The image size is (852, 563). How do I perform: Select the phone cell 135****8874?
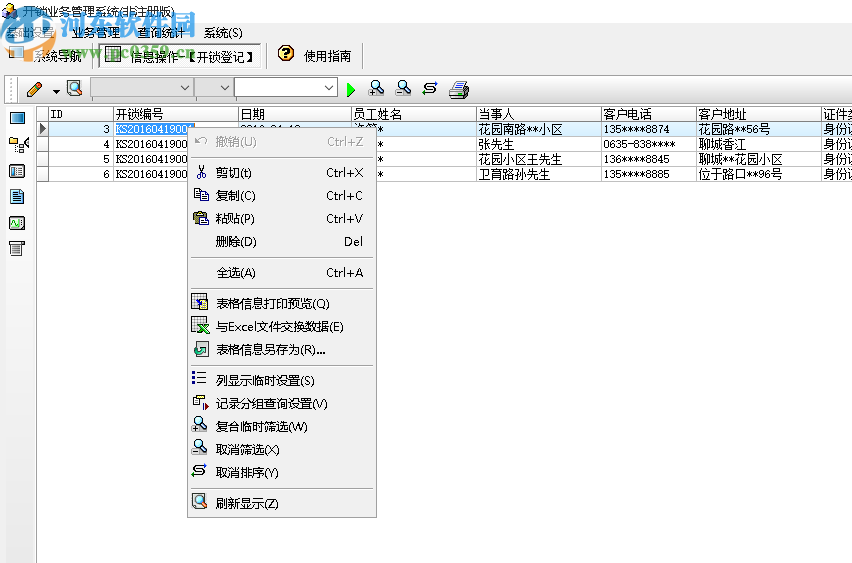(649, 129)
